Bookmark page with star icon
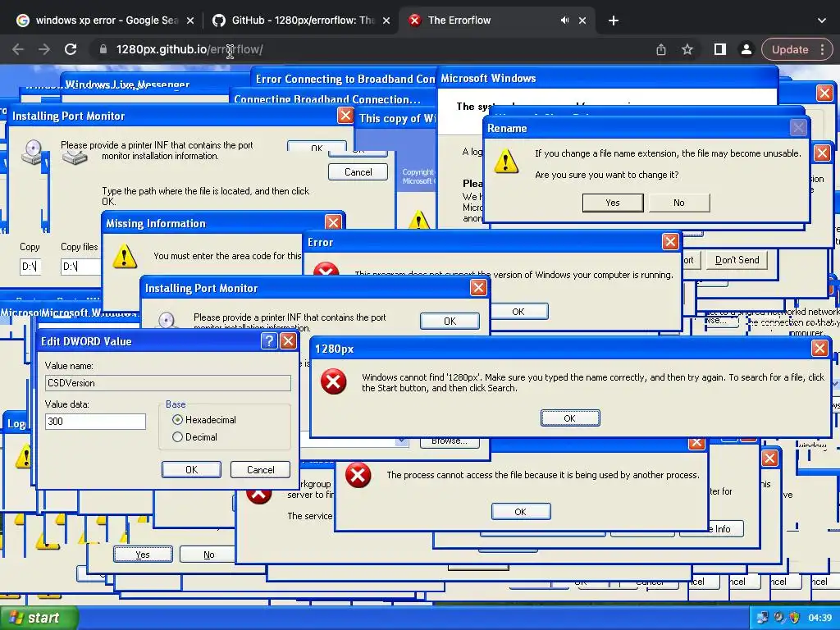The width and height of the screenshot is (840, 630). coord(687,49)
